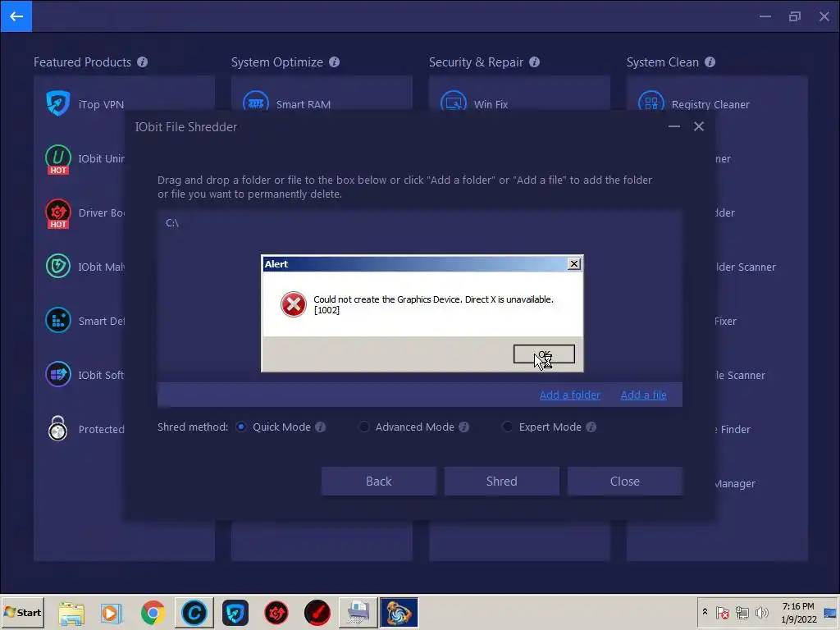Open iTop VPN shield icon
The width and height of the screenshot is (840, 630).
coord(58,103)
